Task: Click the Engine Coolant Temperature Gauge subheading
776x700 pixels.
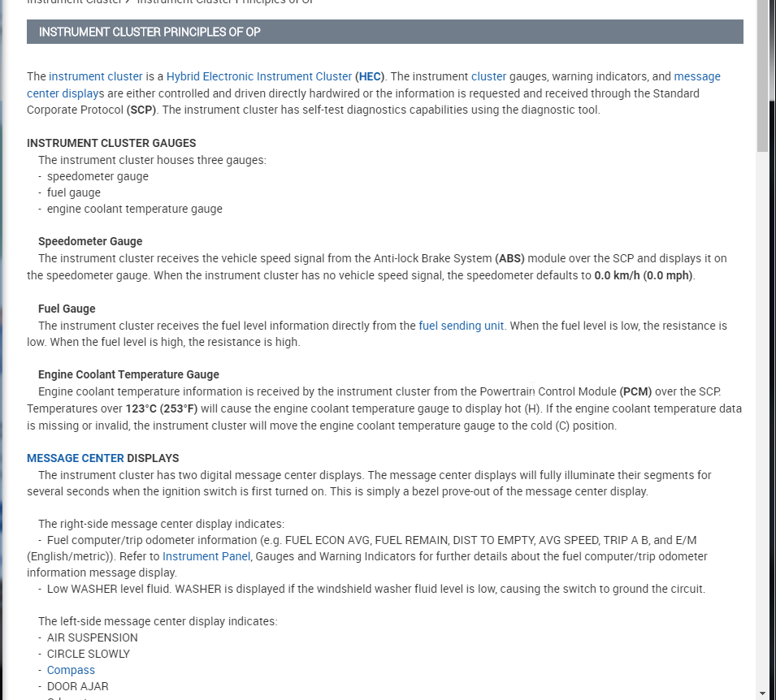Action: pyautogui.click(x=128, y=374)
